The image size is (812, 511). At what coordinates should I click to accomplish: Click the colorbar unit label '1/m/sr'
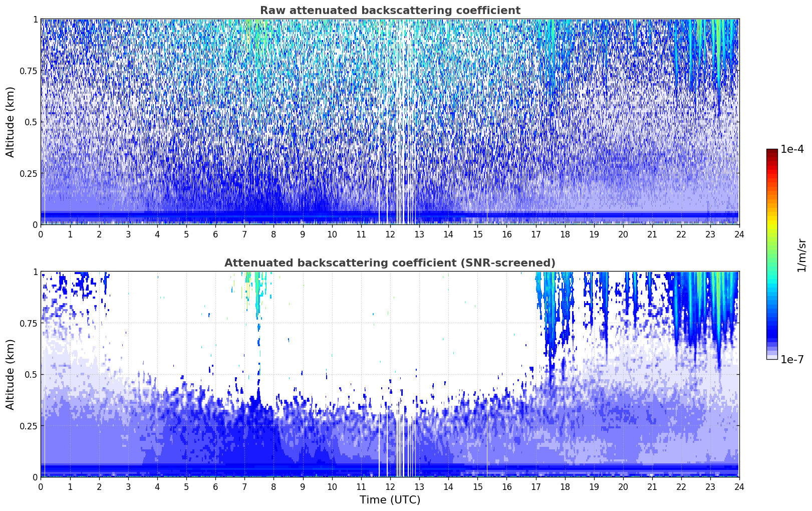coord(802,254)
